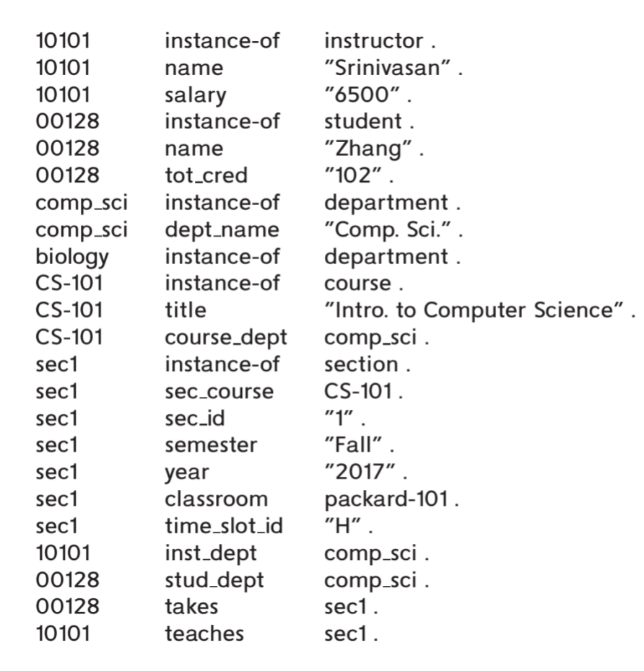The height and width of the screenshot is (671, 644).
Task: Select the dept_name predicate text
Action: tap(222, 230)
